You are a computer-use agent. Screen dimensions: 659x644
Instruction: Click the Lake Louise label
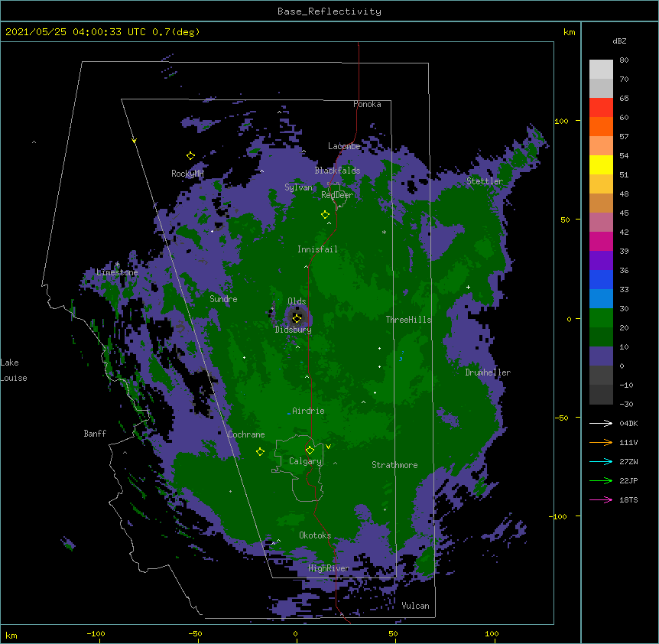click(x=14, y=370)
